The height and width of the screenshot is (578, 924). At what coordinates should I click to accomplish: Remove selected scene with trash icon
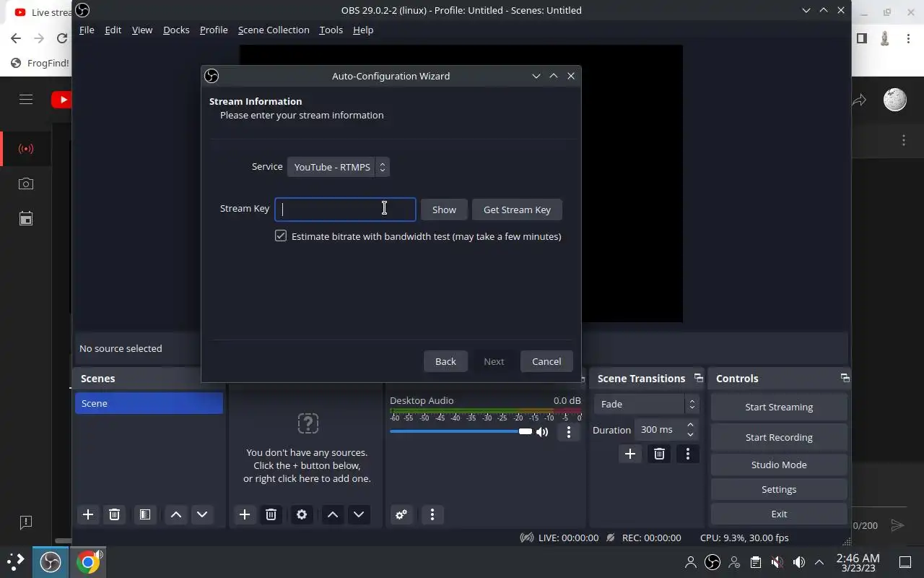pyautogui.click(x=114, y=514)
